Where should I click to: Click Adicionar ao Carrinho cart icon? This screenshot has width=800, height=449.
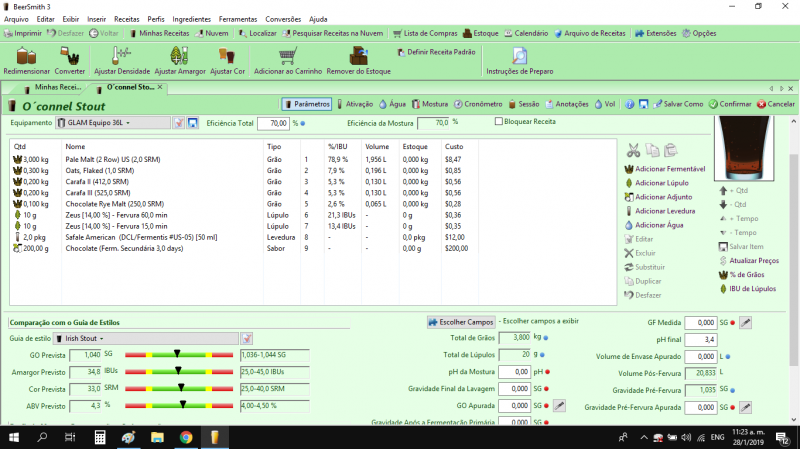288,56
